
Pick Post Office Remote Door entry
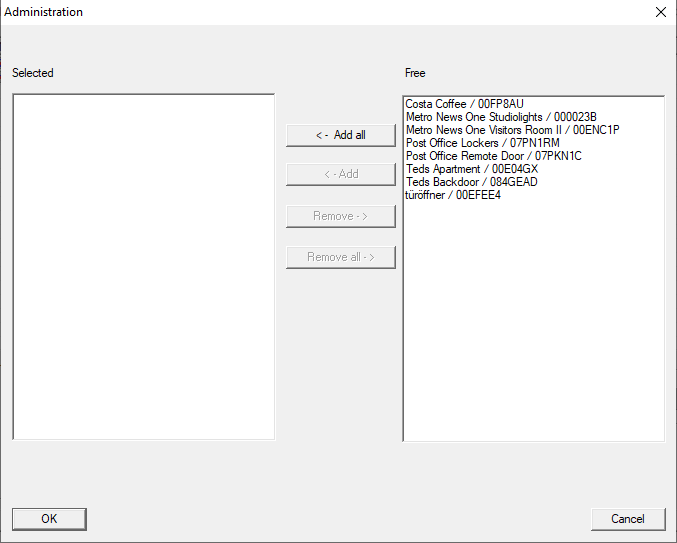493,156
